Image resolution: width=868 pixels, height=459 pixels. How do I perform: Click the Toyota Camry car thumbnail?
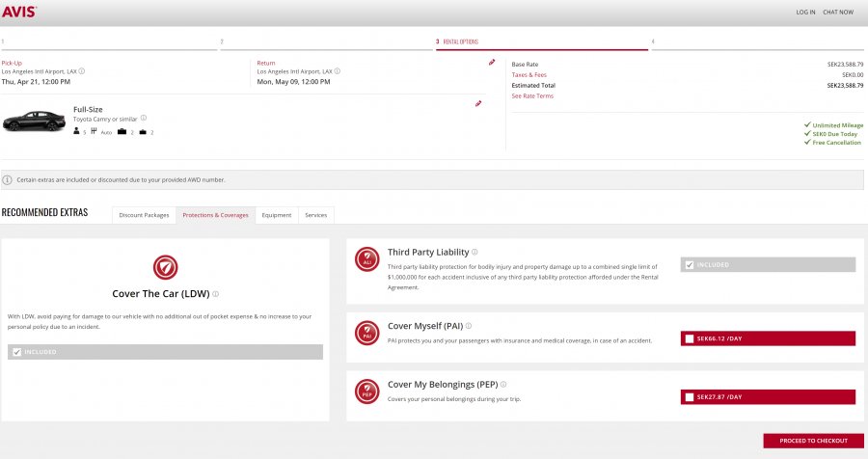tap(33, 121)
